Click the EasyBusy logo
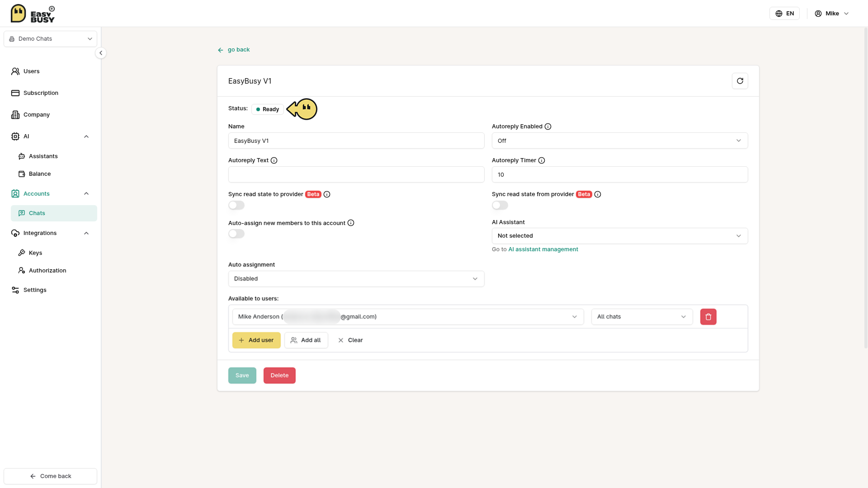This screenshot has width=868, height=488. point(33,14)
